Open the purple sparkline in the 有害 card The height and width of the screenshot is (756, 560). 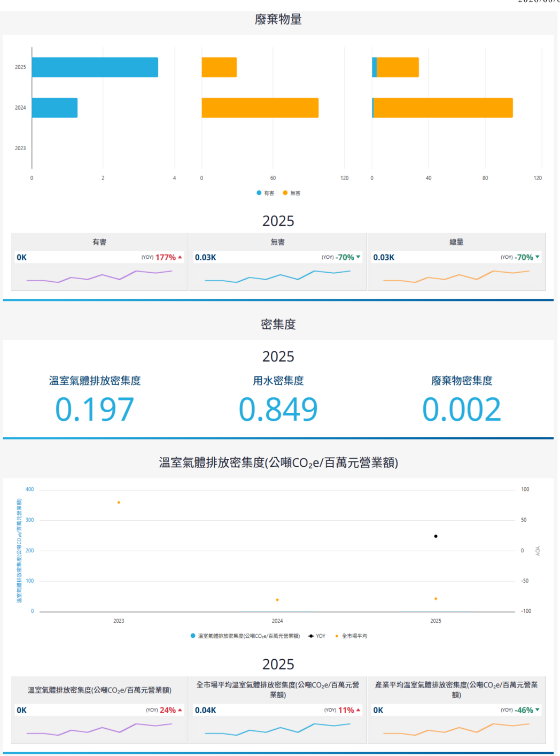[99, 276]
